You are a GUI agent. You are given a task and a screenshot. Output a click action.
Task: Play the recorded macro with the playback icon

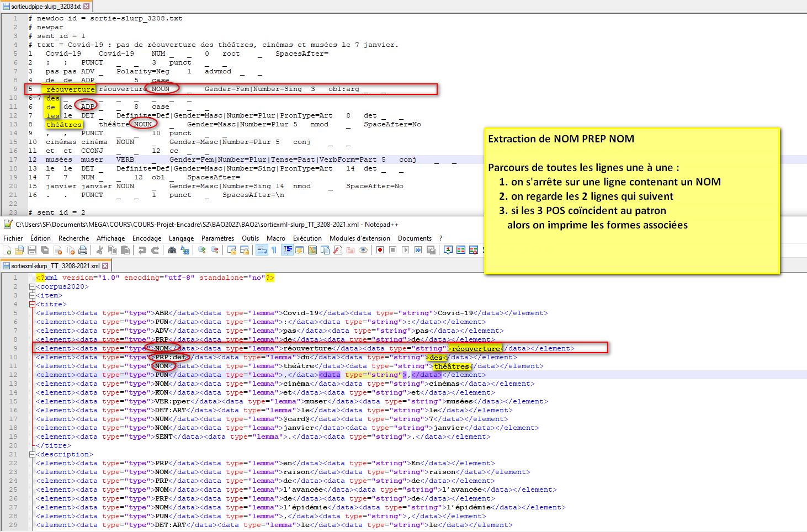click(x=405, y=250)
